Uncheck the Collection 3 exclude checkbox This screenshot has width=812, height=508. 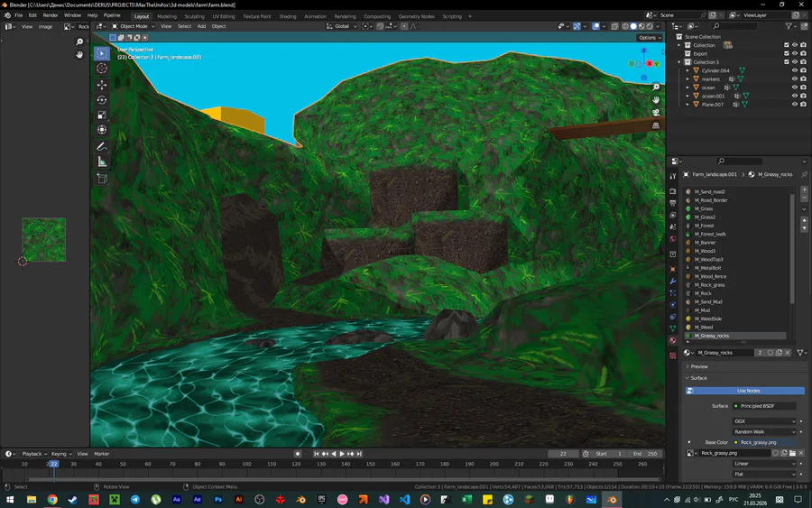pos(786,61)
